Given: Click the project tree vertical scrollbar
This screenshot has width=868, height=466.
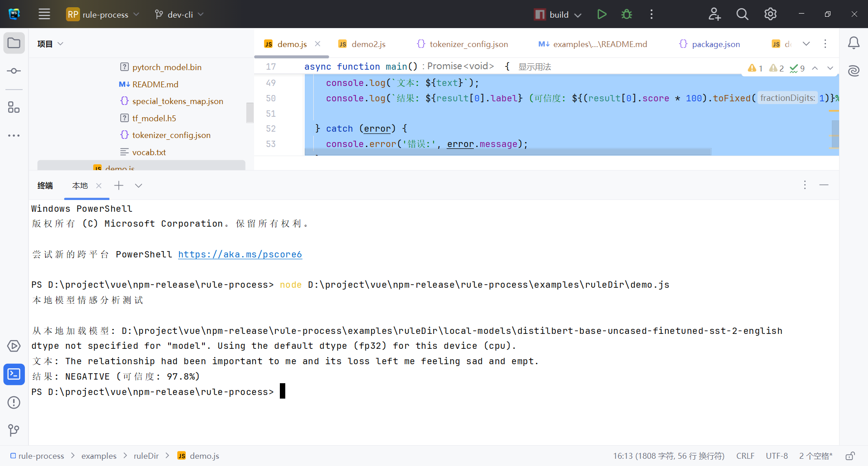Looking at the screenshot, I should click(250, 113).
